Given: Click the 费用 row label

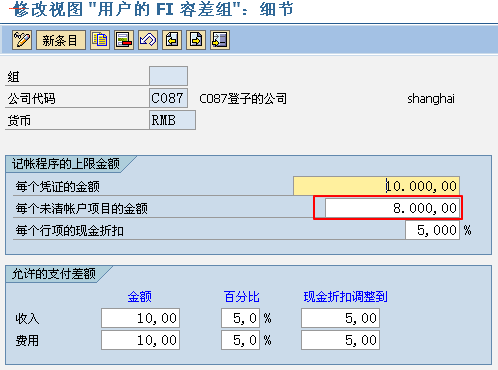Looking at the screenshot, I should point(27,341).
